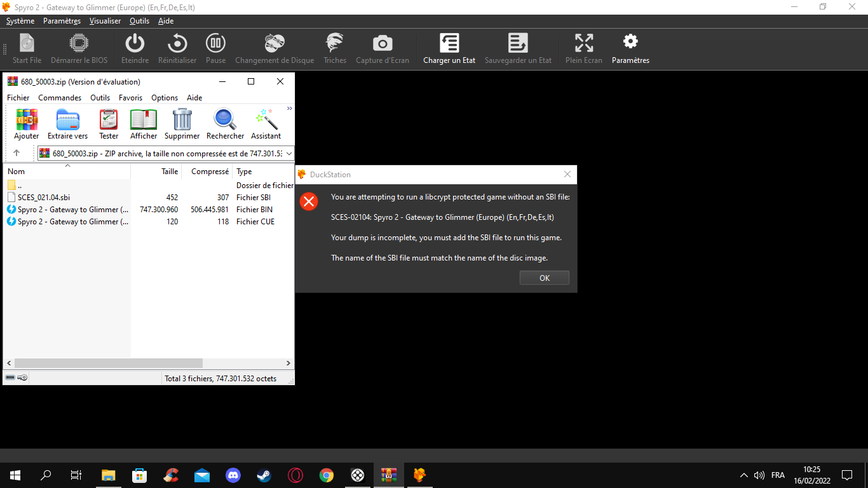Image resolution: width=868 pixels, height=488 pixels.
Task: Click the Eteindre power icon
Action: [135, 43]
